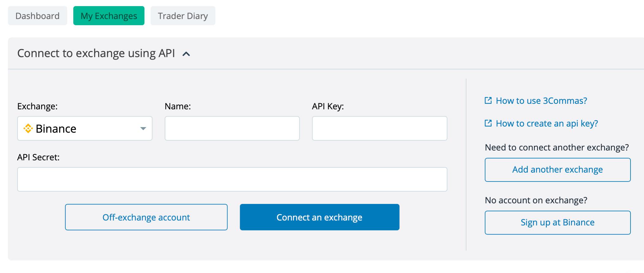Click the Connect an exchange button
The width and height of the screenshot is (644, 273).
click(x=320, y=217)
